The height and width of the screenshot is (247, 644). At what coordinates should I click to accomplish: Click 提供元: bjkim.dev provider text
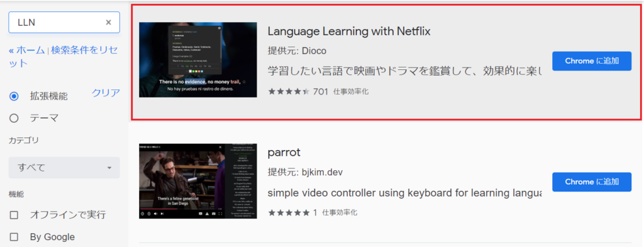(305, 172)
